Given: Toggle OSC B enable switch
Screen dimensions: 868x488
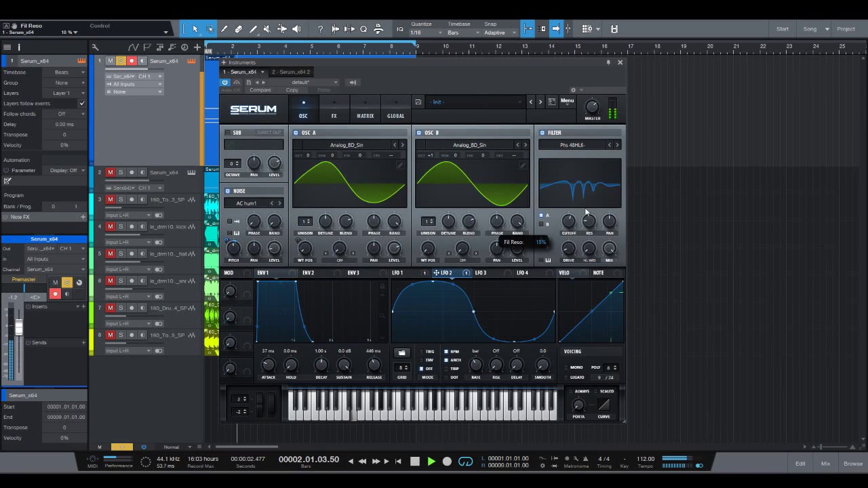Looking at the screenshot, I should pos(419,133).
